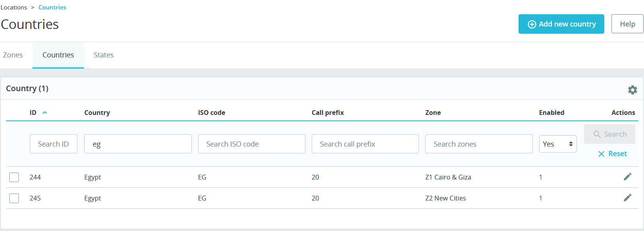644x231 pixels.
Task: Click the Search ISO code field
Action: coord(251,144)
